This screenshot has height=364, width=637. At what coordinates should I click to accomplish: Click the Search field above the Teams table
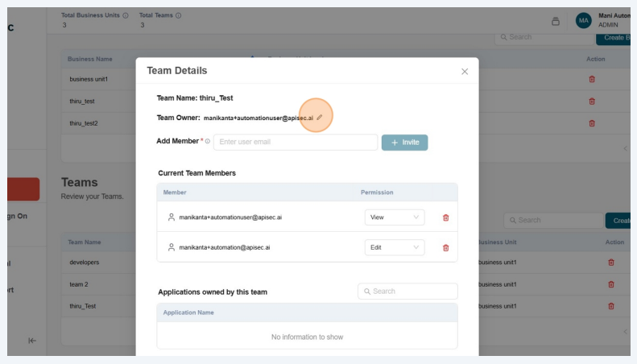(552, 220)
